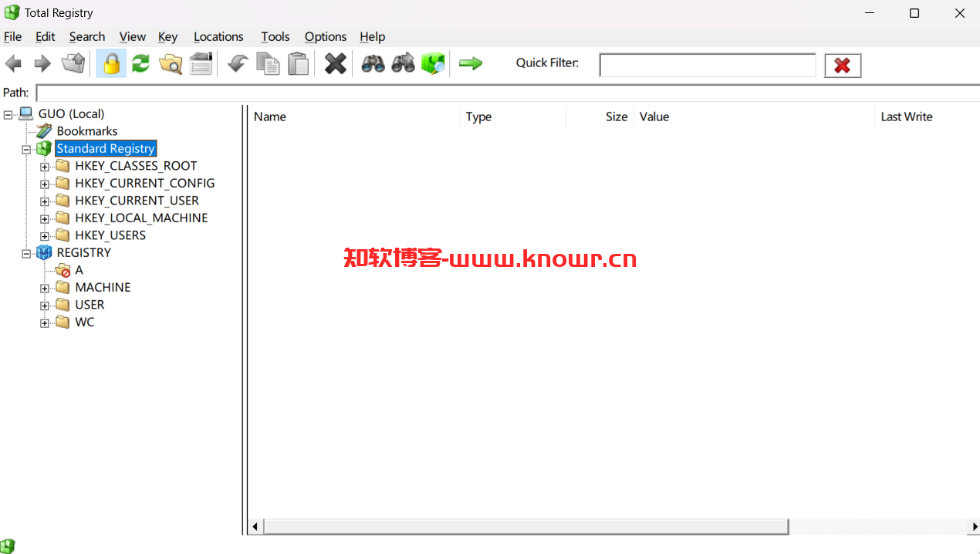Select GUO (Local) computer item

[71, 113]
